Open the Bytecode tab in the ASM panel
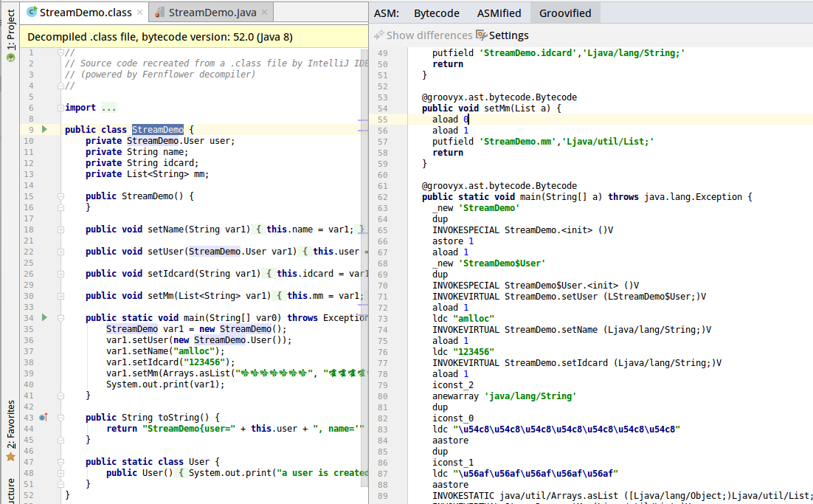The width and height of the screenshot is (813, 504). coord(436,13)
